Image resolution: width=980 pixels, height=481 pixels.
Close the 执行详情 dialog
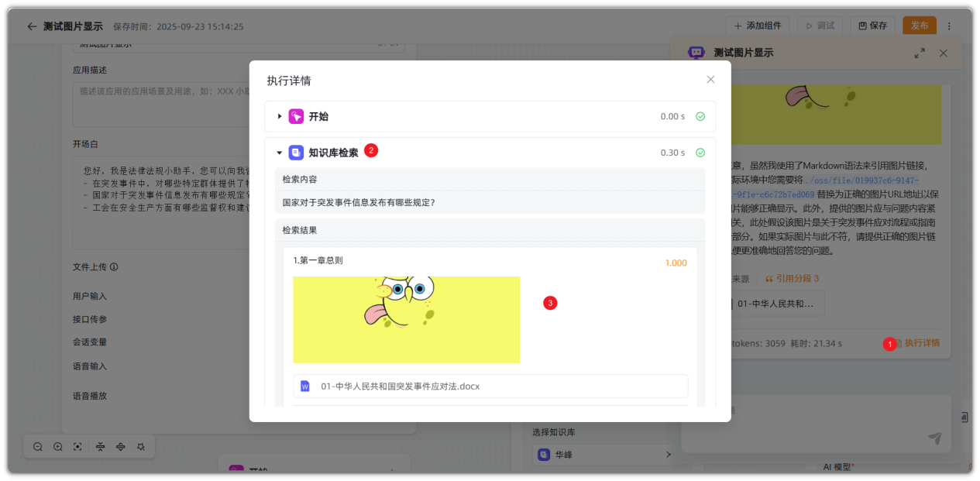[710, 80]
